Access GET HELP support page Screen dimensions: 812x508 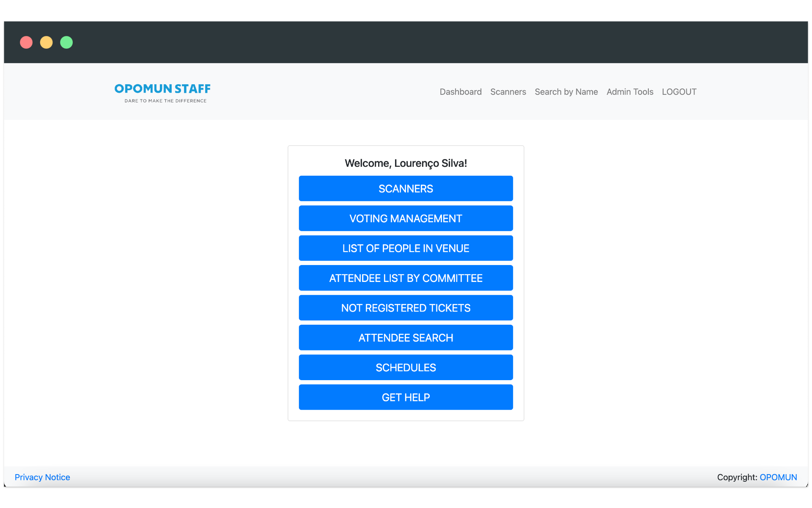406,398
